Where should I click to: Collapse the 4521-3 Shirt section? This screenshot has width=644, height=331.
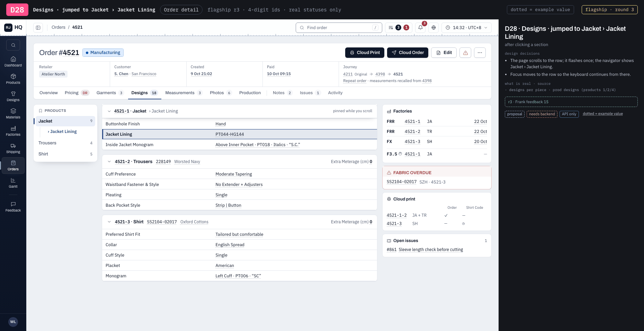click(x=109, y=222)
